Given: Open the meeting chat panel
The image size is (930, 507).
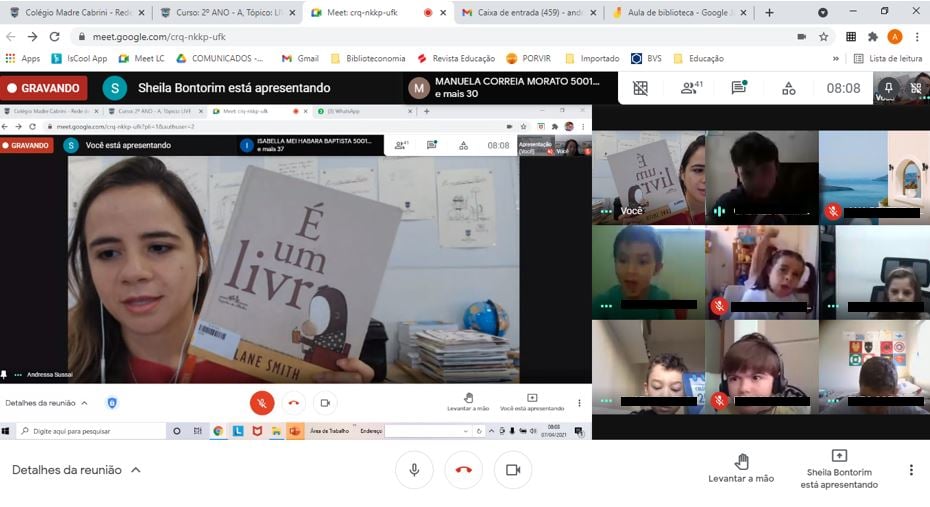Looking at the screenshot, I should coord(739,88).
